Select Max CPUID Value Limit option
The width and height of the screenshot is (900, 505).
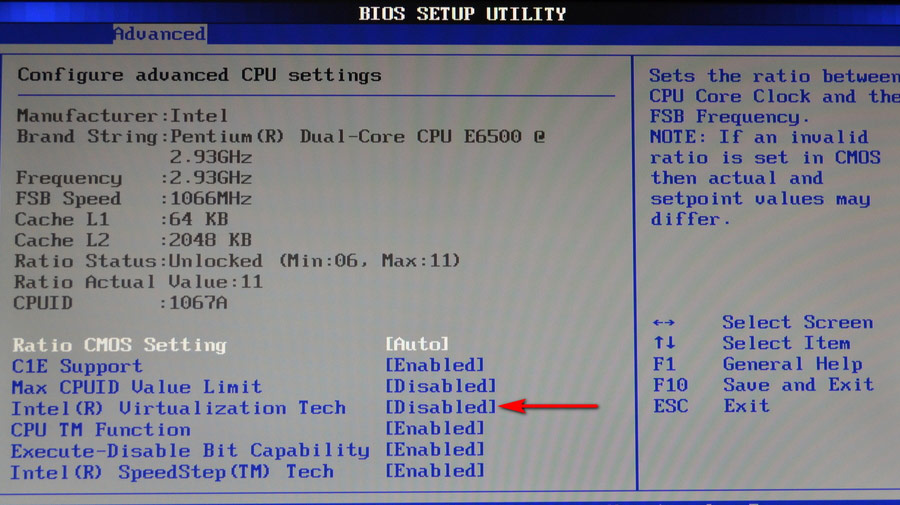click(x=137, y=387)
